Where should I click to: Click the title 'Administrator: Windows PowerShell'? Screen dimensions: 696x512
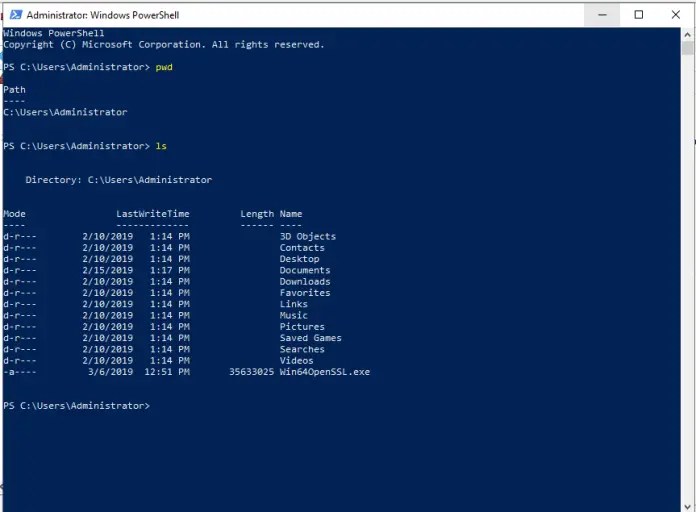(x=103, y=15)
